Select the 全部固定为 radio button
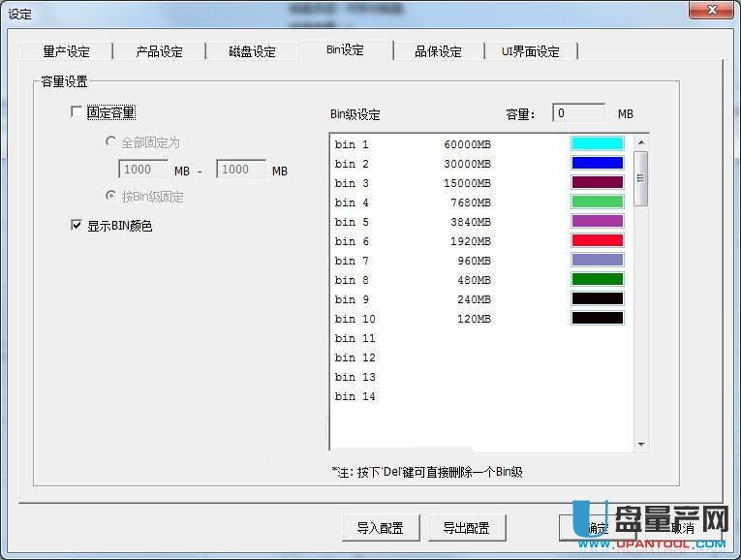Screen dimensions: 741x560 pos(110,141)
